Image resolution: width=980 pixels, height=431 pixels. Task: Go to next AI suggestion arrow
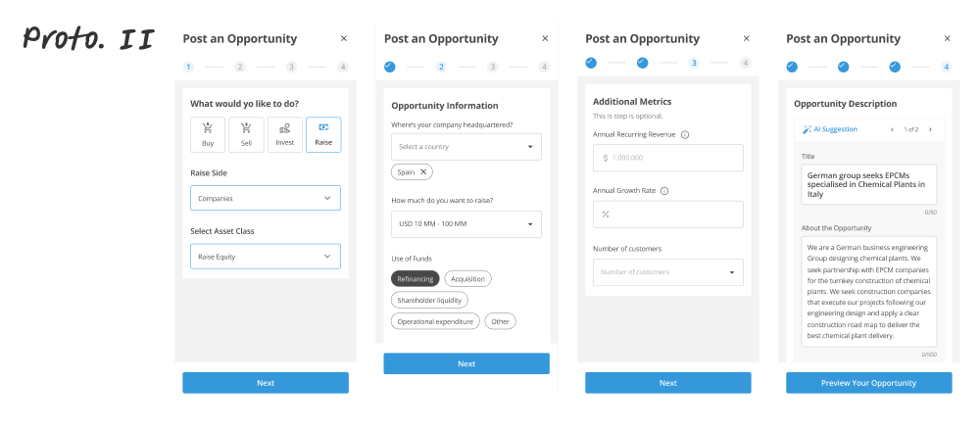point(930,129)
